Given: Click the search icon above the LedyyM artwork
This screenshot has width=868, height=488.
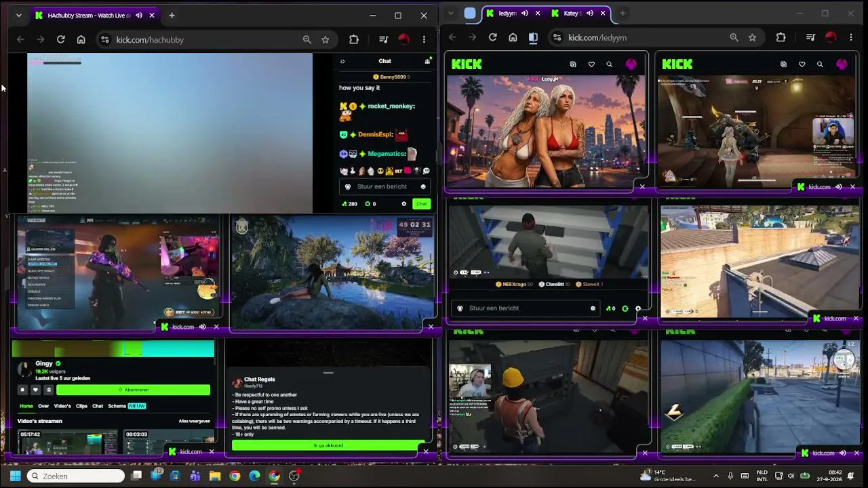Looking at the screenshot, I should pyautogui.click(x=609, y=64).
